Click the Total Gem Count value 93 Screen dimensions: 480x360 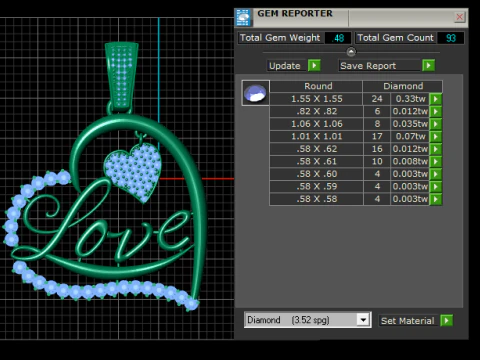pyautogui.click(x=451, y=38)
